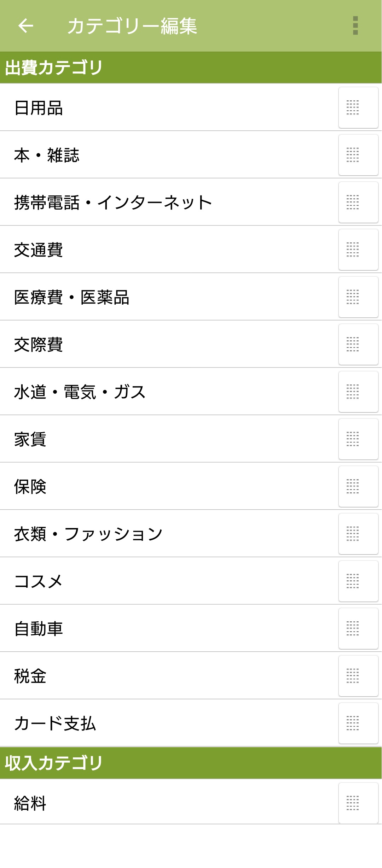Tap the back arrow icon

coord(25,26)
